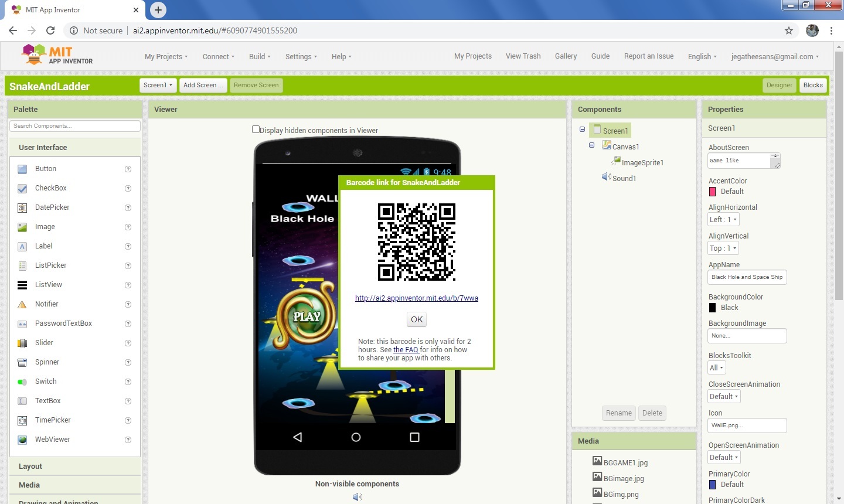This screenshot has width=844, height=504.
Task: Open the ai2.appinventor.mit.edu/b/7wwa link
Action: (417, 298)
